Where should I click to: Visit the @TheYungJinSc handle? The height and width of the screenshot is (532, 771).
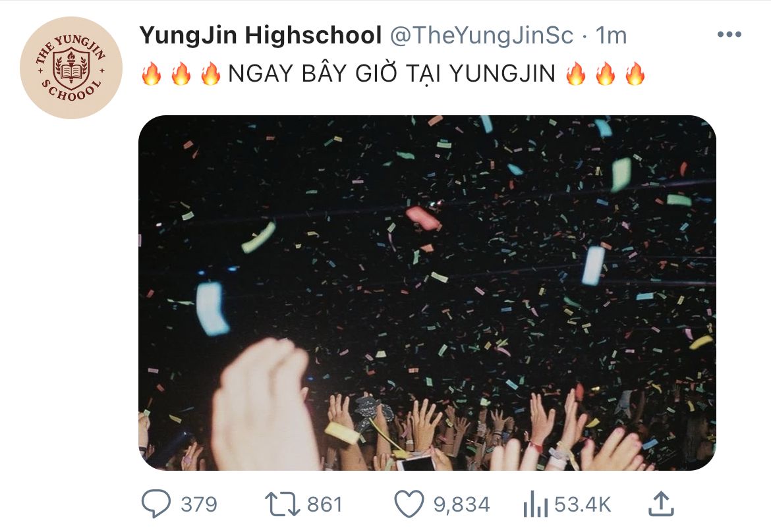click(482, 36)
